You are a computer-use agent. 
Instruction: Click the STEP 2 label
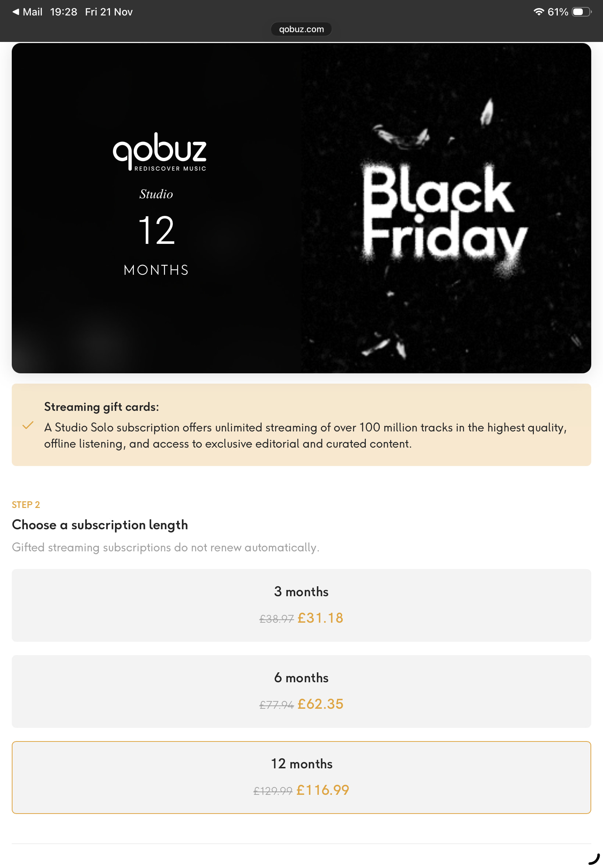click(x=26, y=505)
